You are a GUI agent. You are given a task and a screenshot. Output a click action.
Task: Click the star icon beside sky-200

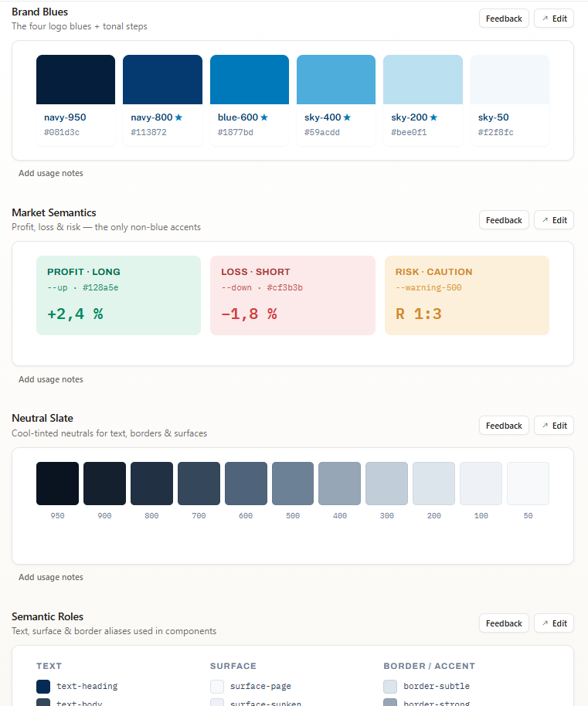click(433, 117)
